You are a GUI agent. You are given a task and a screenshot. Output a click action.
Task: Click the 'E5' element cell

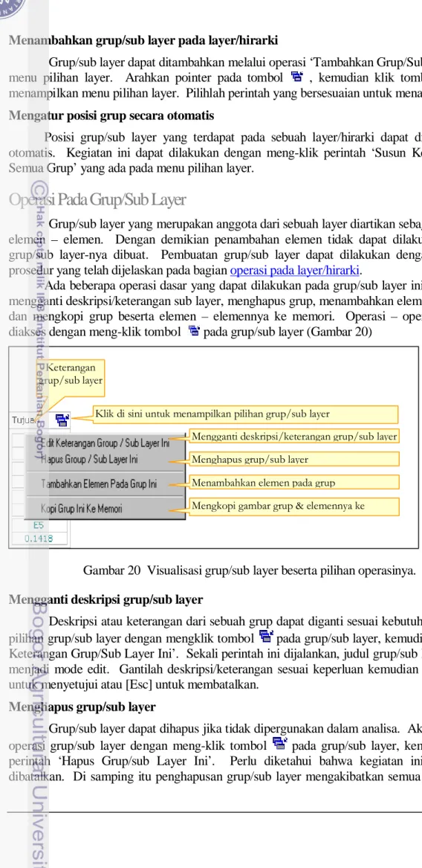pyautogui.click(x=40, y=526)
